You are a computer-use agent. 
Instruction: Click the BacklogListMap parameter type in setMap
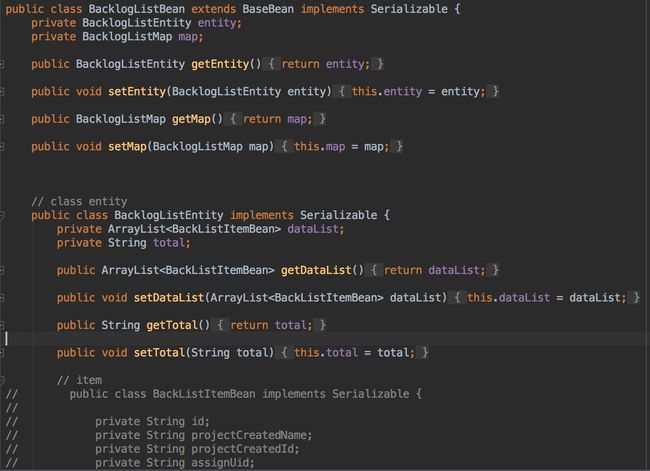point(198,147)
